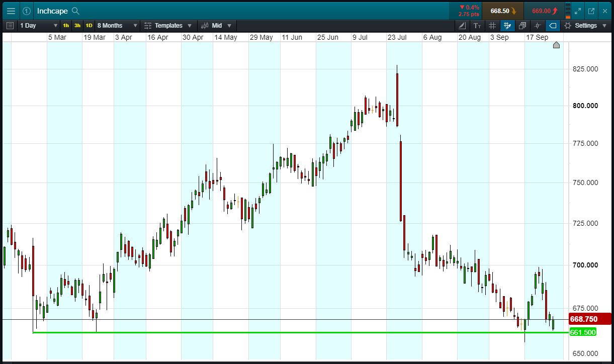Click the red 668.750 current price label
Viewport: 614px width, 364px height.
tap(590, 319)
